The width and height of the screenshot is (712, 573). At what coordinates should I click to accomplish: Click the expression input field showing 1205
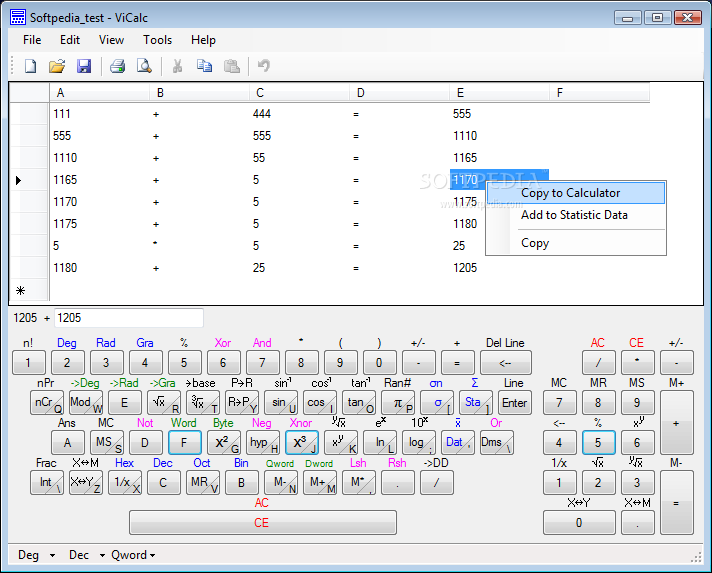coord(129,318)
